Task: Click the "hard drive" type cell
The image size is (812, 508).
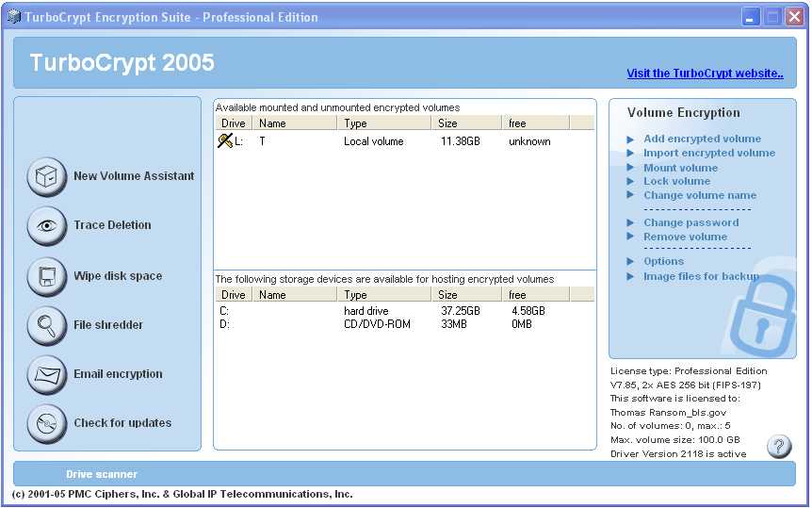Action: click(x=366, y=311)
